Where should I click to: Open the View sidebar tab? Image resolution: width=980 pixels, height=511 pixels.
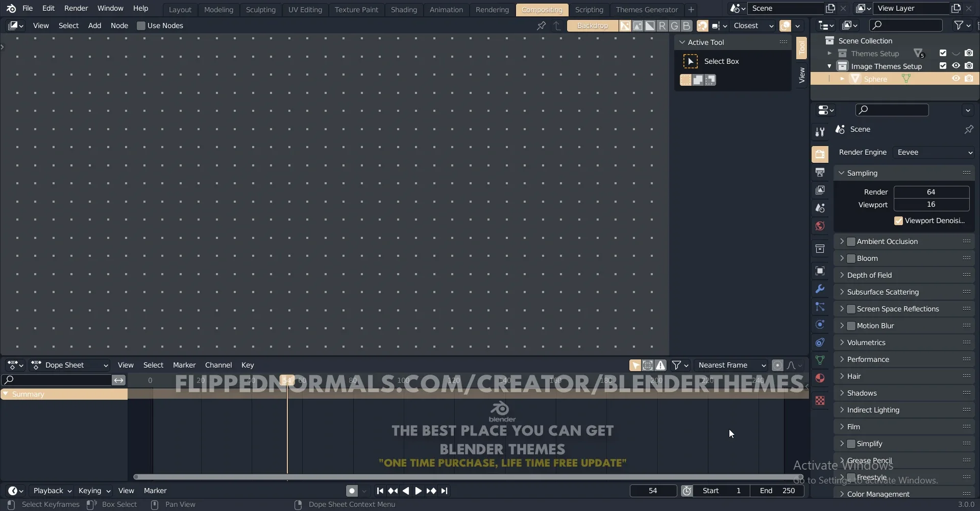(801, 75)
